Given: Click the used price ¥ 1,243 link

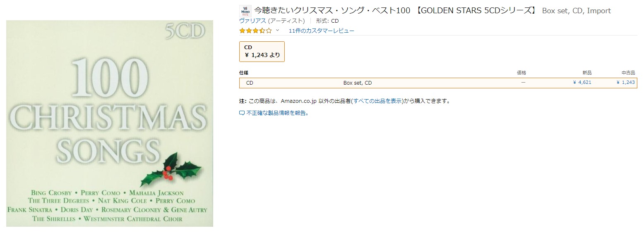Looking at the screenshot, I should (625, 83).
